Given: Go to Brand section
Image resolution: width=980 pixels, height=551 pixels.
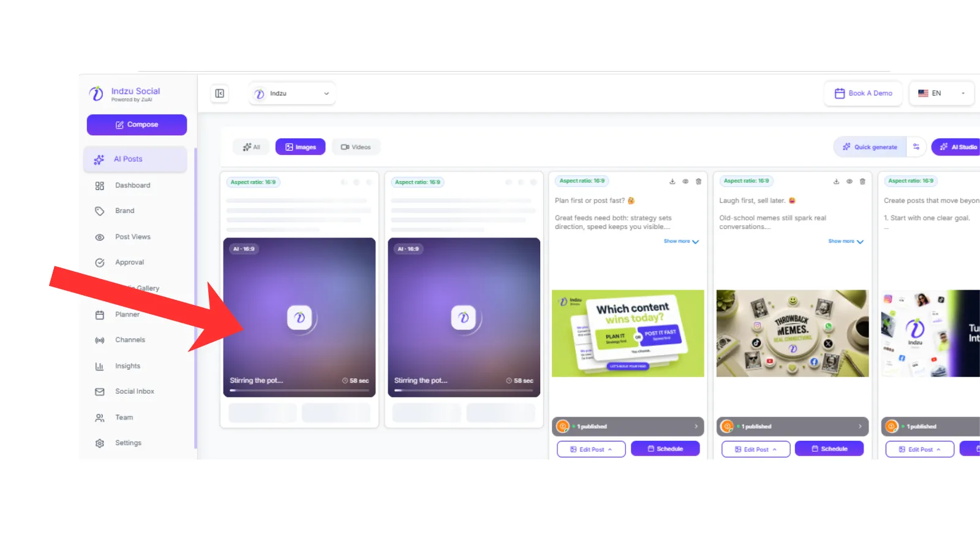Looking at the screenshot, I should (124, 211).
